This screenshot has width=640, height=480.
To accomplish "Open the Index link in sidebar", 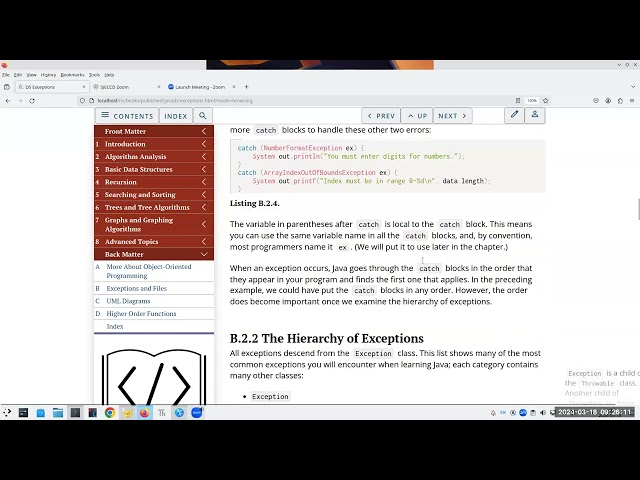I will click(x=115, y=327).
